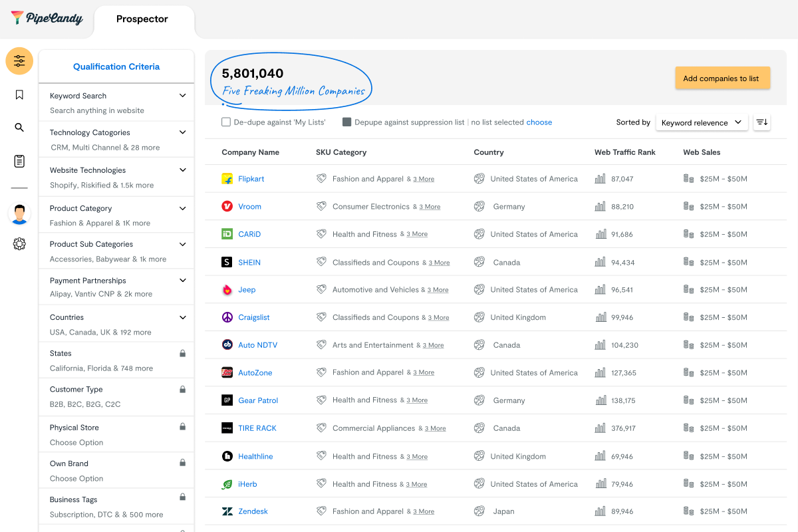This screenshot has height=532, width=798.
Task: Click the SKU Category column header
Action: coord(341,152)
